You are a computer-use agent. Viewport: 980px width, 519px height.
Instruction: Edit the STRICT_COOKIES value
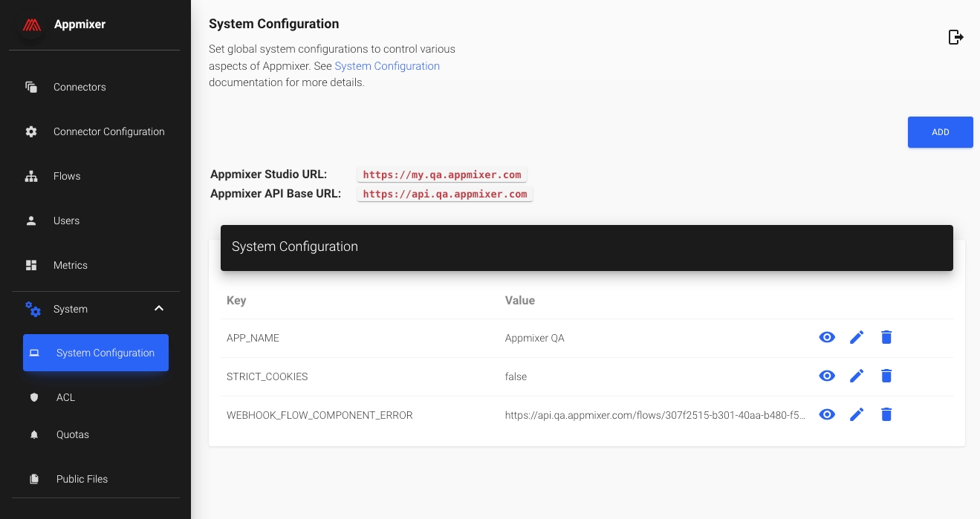[857, 376]
